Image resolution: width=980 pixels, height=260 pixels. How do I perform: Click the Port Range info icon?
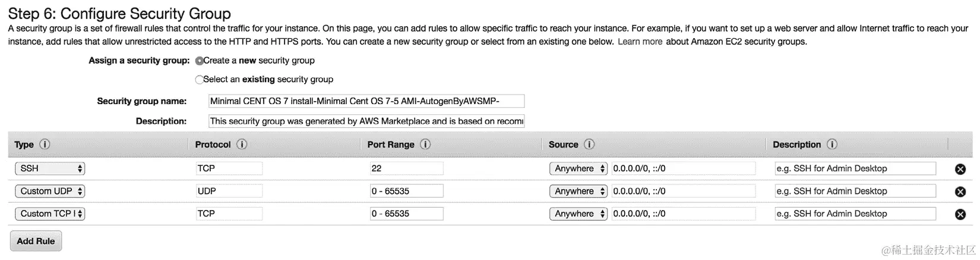click(x=425, y=144)
